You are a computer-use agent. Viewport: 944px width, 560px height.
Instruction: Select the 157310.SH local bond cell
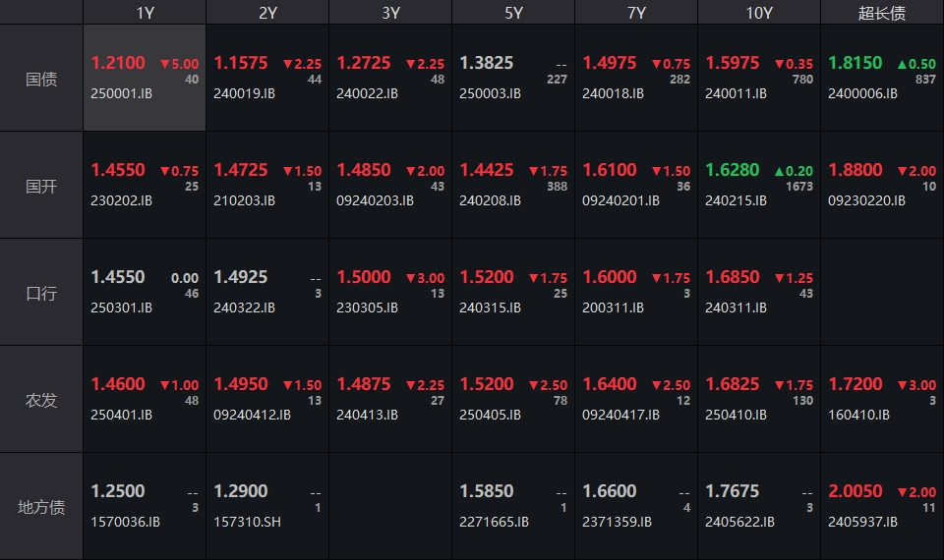coord(267,506)
